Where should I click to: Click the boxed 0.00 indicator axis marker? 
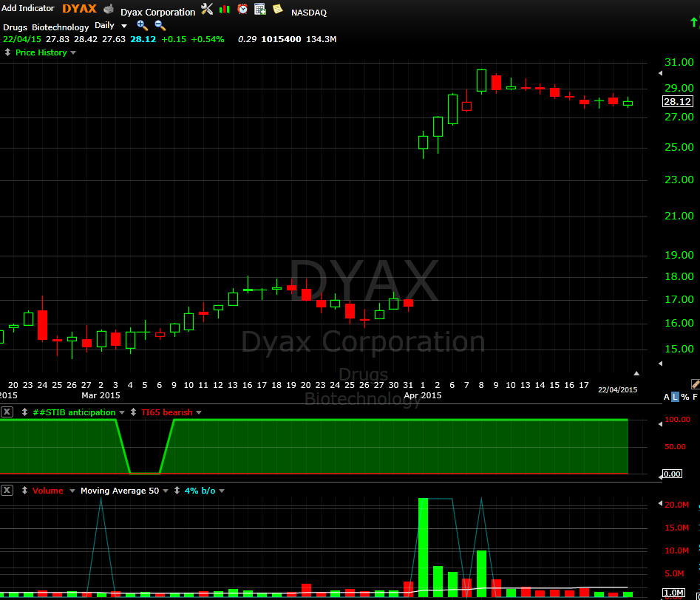pyautogui.click(x=673, y=474)
